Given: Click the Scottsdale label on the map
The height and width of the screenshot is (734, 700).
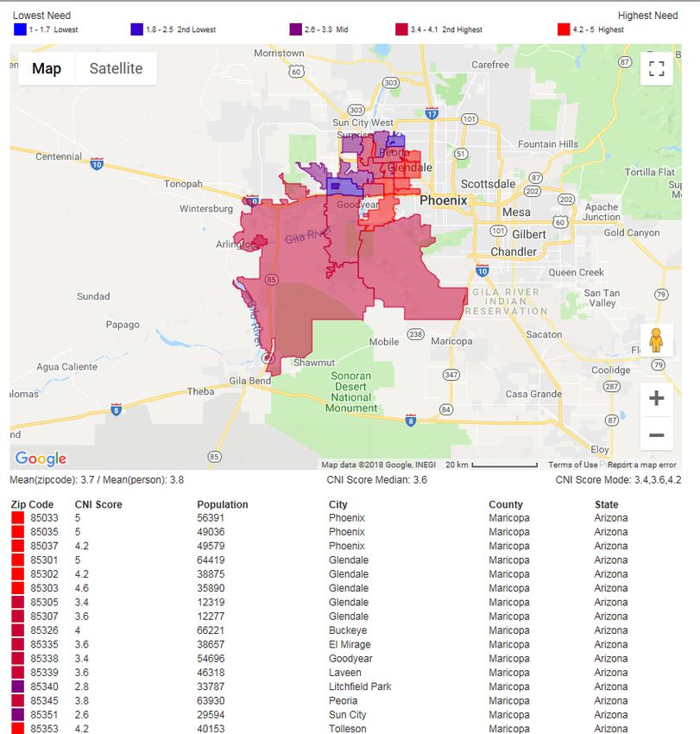Looking at the screenshot, I should click(x=488, y=184).
